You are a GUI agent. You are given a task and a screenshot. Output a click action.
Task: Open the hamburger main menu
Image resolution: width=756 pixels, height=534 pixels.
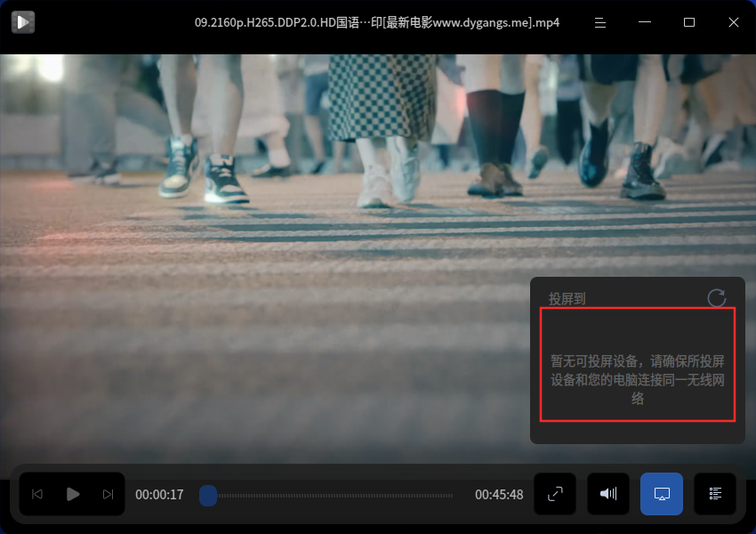tap(600, 22)
